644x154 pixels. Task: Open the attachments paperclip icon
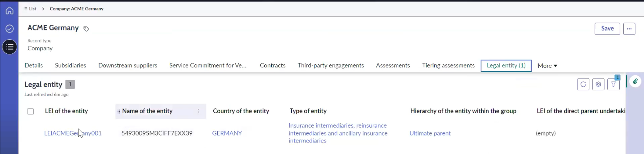click(635, 81)
